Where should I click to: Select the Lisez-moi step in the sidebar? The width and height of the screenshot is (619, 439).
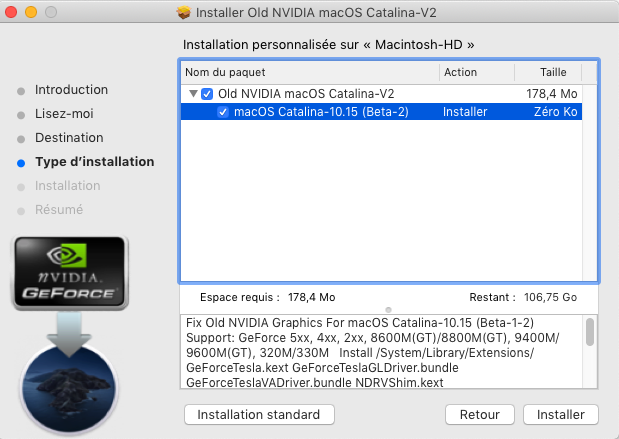tap(64, 114)
